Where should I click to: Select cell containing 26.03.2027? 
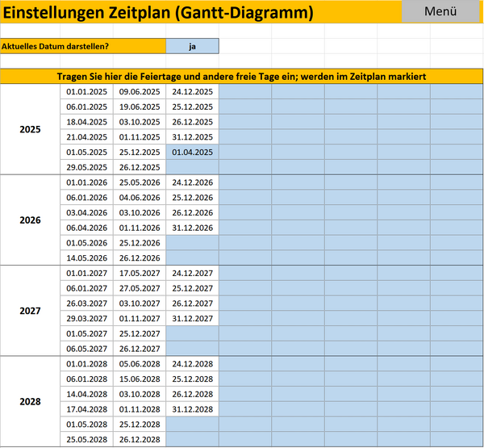pyautogui.click(x=87, y=304)
